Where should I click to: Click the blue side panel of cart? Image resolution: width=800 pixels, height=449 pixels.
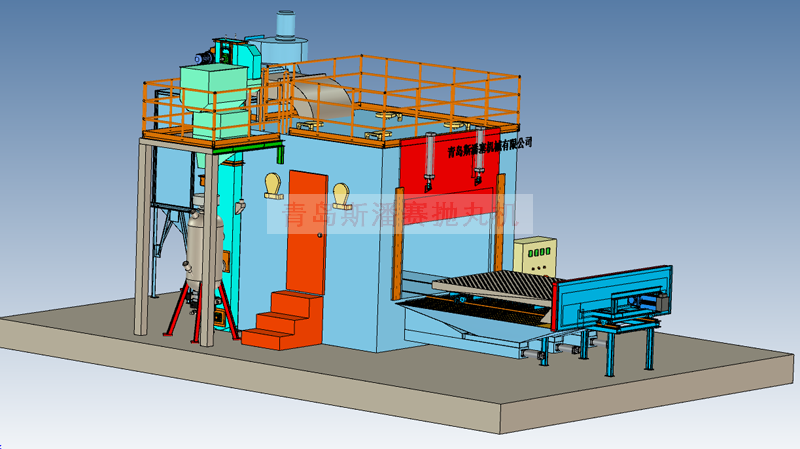610,292
